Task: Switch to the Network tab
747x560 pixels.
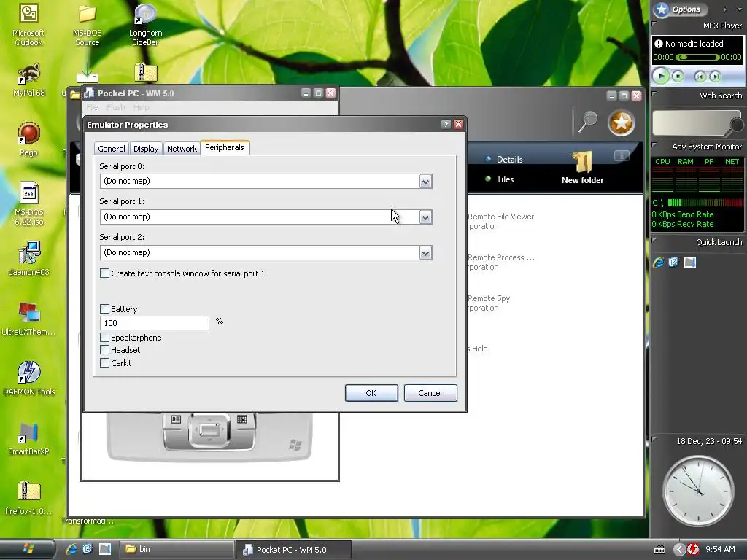Action: point(182,149)
